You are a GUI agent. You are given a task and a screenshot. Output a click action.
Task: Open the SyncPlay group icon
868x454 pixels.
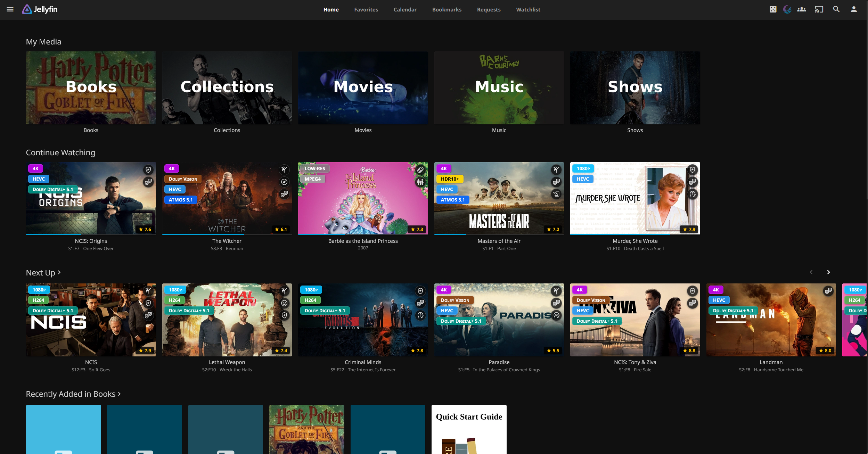click(802, 9)
